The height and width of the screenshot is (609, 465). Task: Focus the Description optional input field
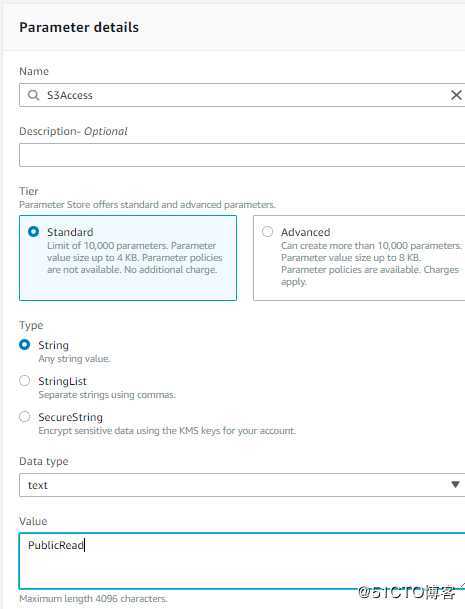(242, 155)
